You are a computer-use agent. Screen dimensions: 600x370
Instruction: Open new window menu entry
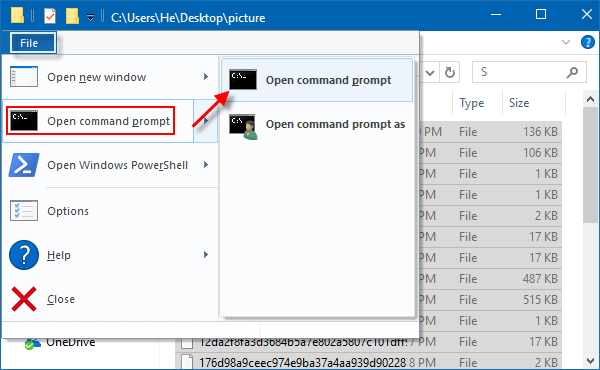(x=109, y=77)
